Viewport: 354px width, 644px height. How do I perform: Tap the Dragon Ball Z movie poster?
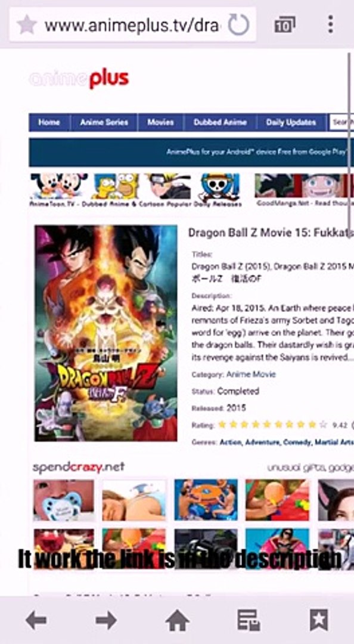106,333
